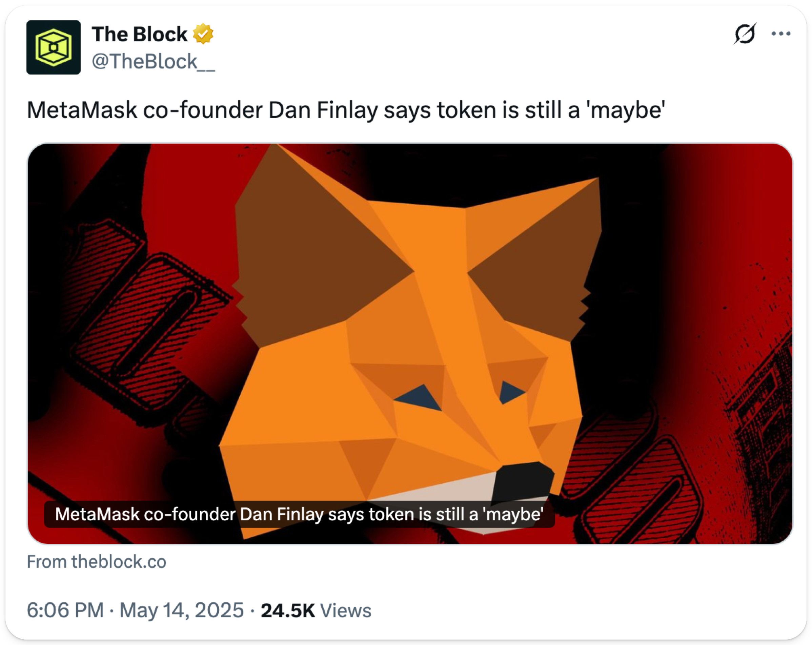Open The Block profile avatar
Image resolution: width=812 pixels, height=645 pixels.
coord(54,47)
